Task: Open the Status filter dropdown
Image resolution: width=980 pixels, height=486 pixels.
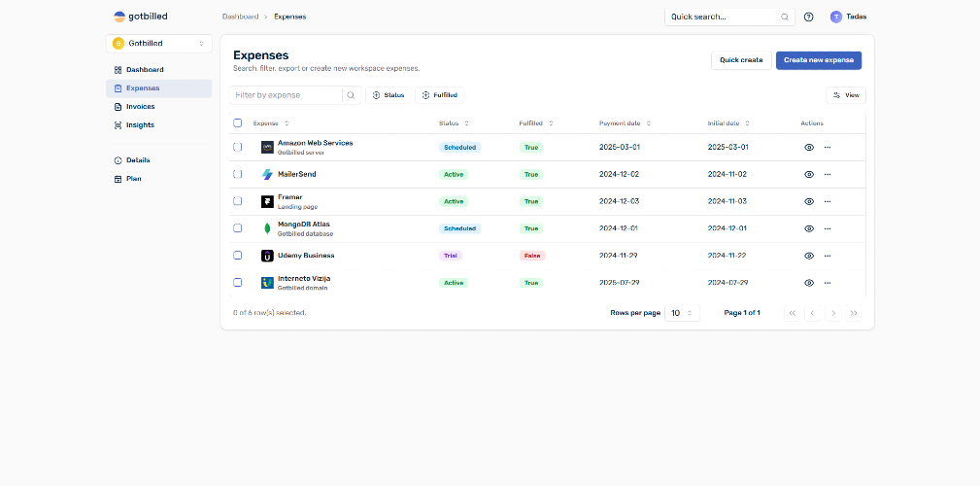Action: (389, 95)
